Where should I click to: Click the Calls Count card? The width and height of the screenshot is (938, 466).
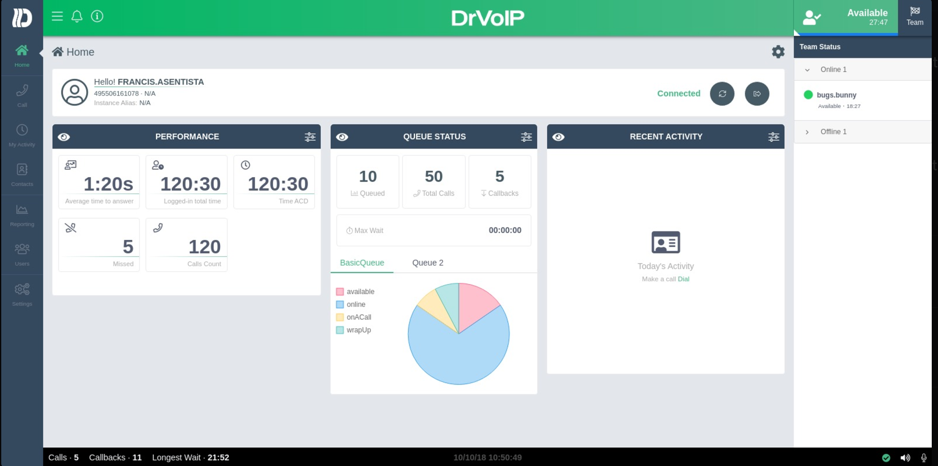click(x=186, y=245)
